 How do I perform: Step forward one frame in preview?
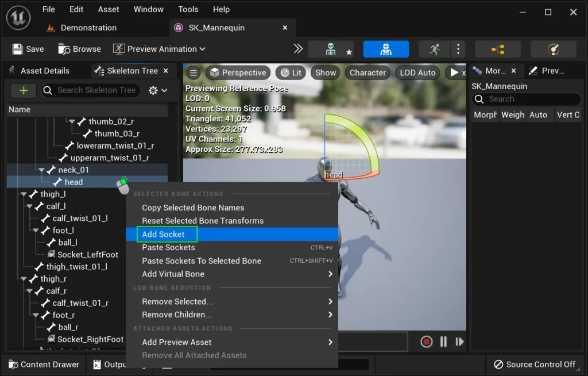pyautogui.click(x=459, y=342)
